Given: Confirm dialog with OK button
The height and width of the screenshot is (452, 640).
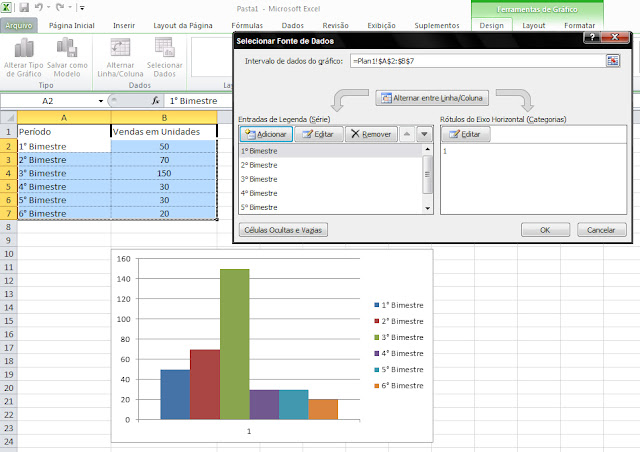Looking at the screenshot, I should [545, 230].
